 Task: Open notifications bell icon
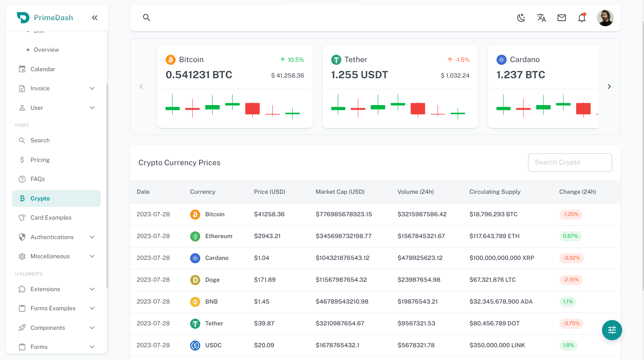coord(582,18)
